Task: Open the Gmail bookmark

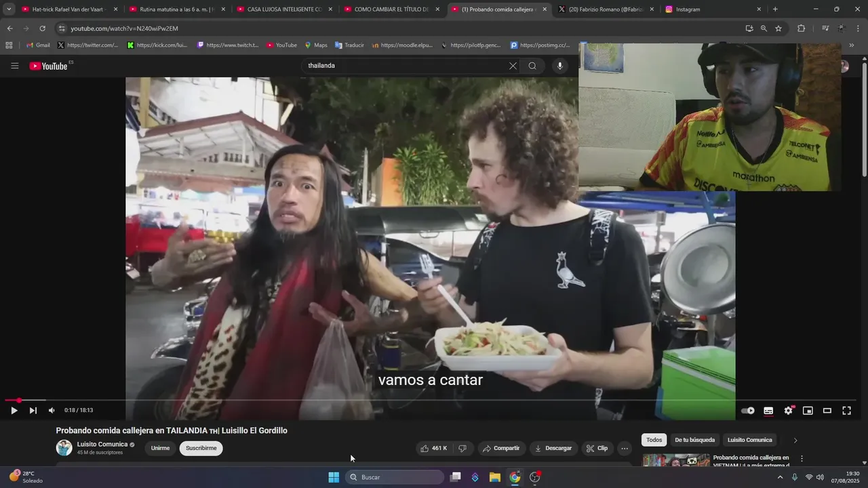Action: [38, 45]
